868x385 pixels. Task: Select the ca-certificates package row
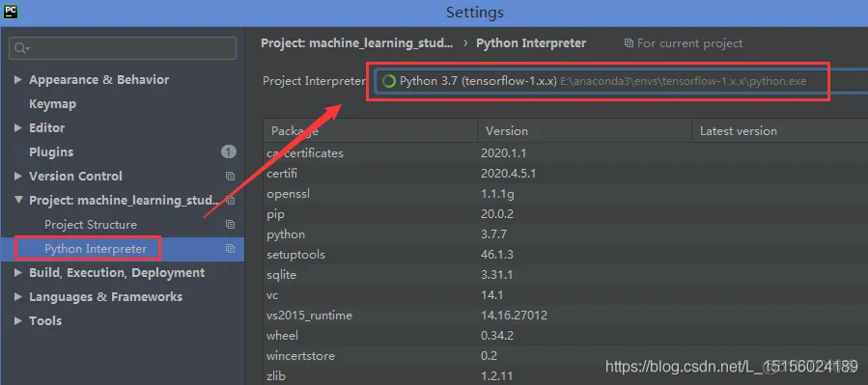click(x=565, y=153)
